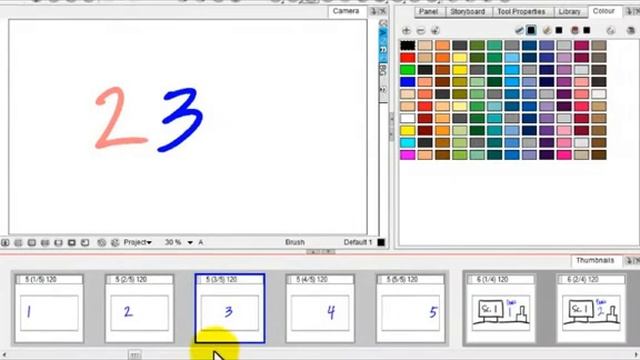This screenshot has height=360, width=640.
Task: Open the colour editor icon beside minus
Action: click(x=435, y=31)
